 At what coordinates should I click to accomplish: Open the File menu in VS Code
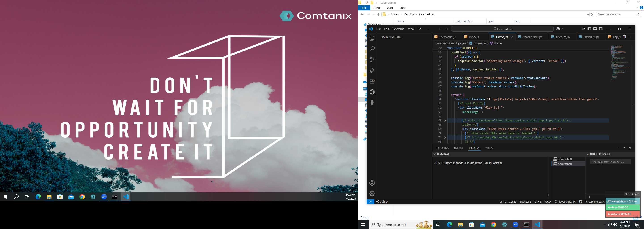(379, 29)
